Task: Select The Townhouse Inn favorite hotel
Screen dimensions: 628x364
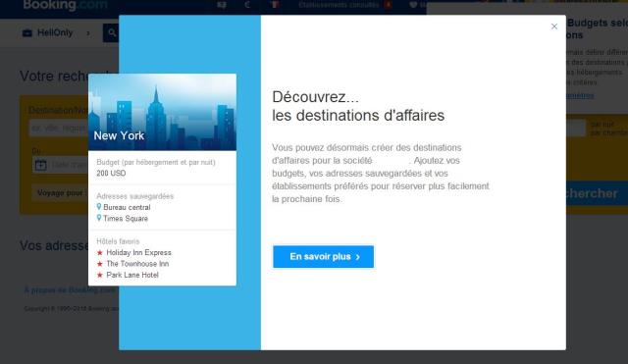Action: click(137, 264)
